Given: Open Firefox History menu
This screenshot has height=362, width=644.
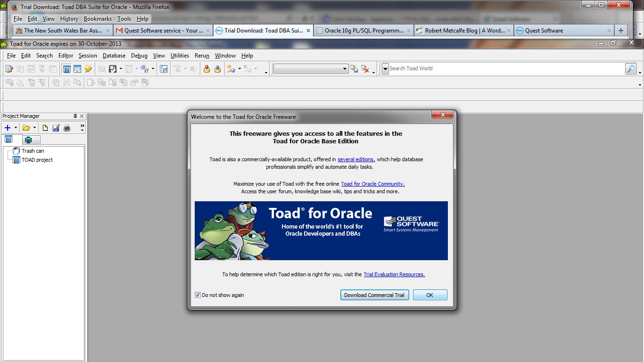Looking at the screenshot, I should coord(69,19).
